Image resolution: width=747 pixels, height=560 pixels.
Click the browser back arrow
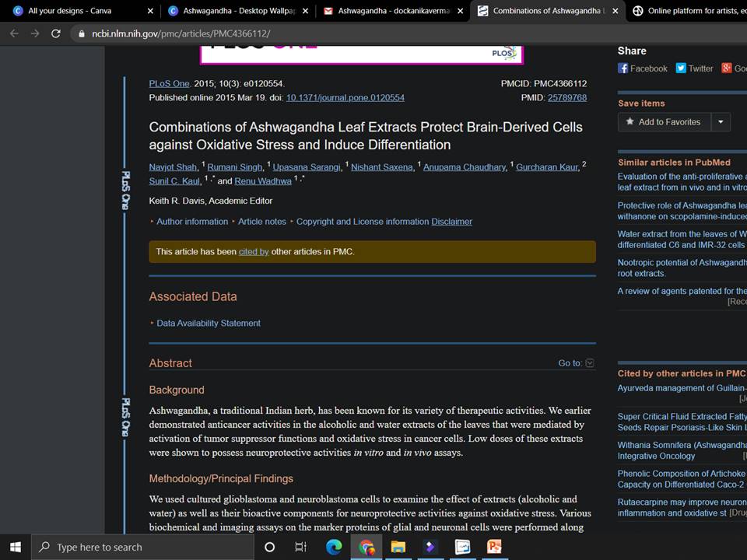(14, 33)
